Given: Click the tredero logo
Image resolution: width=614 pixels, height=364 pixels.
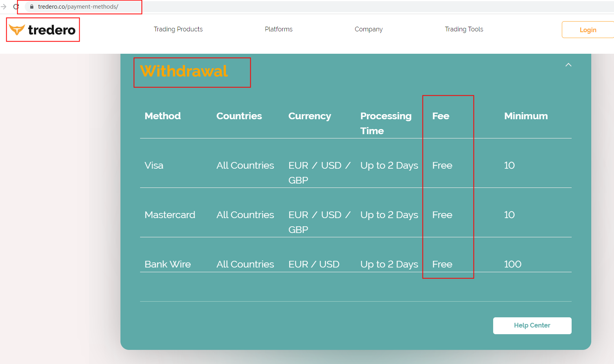Looking at the screenshot, I should (x=42, y=30).
